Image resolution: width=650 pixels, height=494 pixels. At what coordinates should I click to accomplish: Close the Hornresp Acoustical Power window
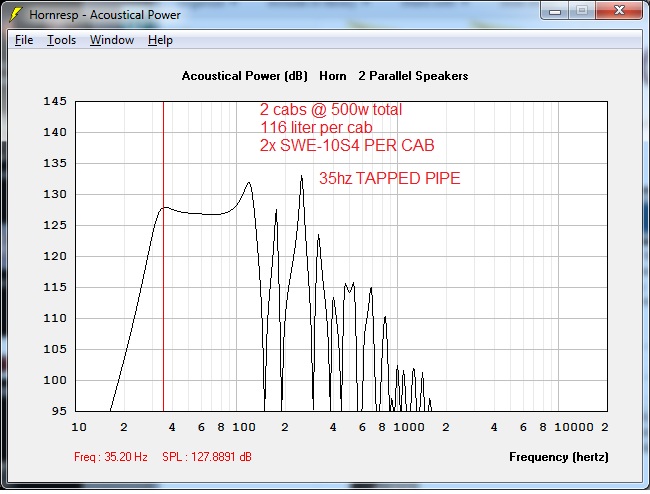click(619, 10)
